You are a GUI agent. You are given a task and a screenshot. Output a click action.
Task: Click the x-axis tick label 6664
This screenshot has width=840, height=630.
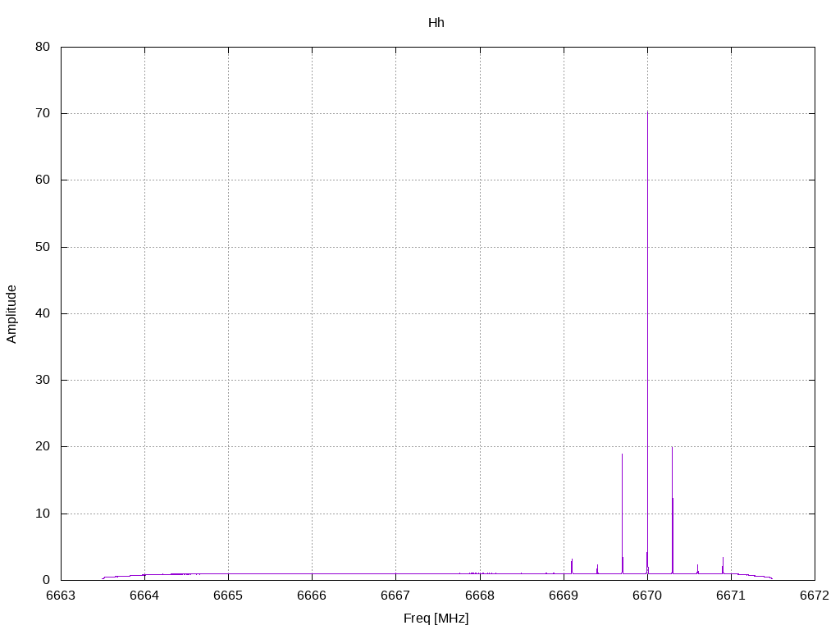144,596
